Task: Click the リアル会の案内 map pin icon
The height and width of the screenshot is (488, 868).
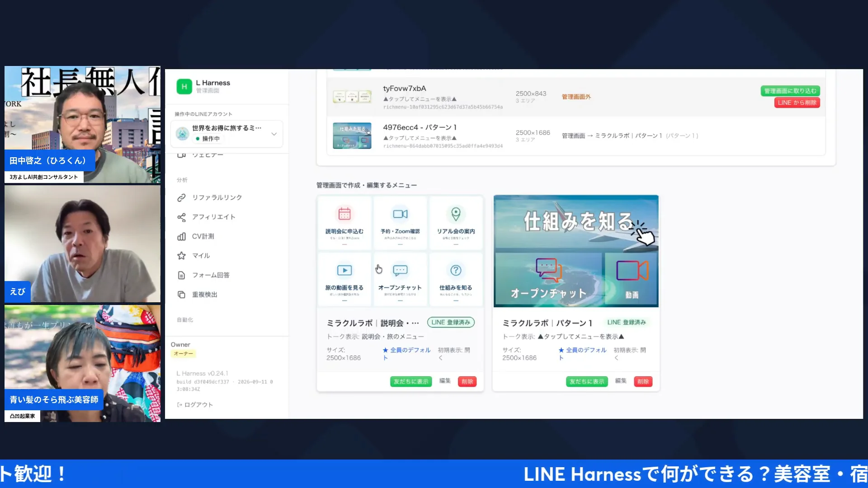Action: point(456,214)
